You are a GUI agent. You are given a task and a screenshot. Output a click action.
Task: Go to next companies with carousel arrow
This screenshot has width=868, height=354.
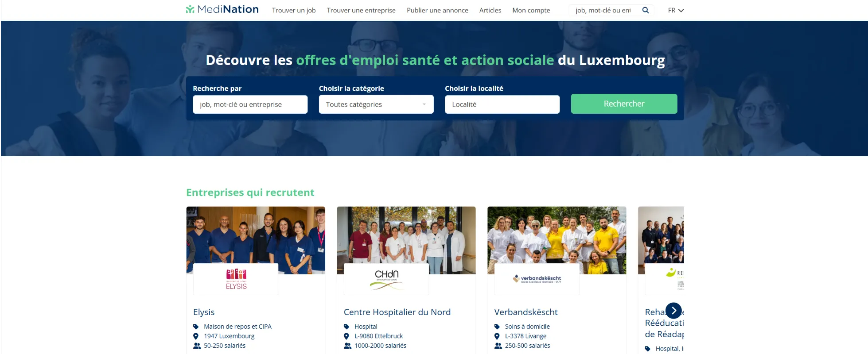pos(673,311)
